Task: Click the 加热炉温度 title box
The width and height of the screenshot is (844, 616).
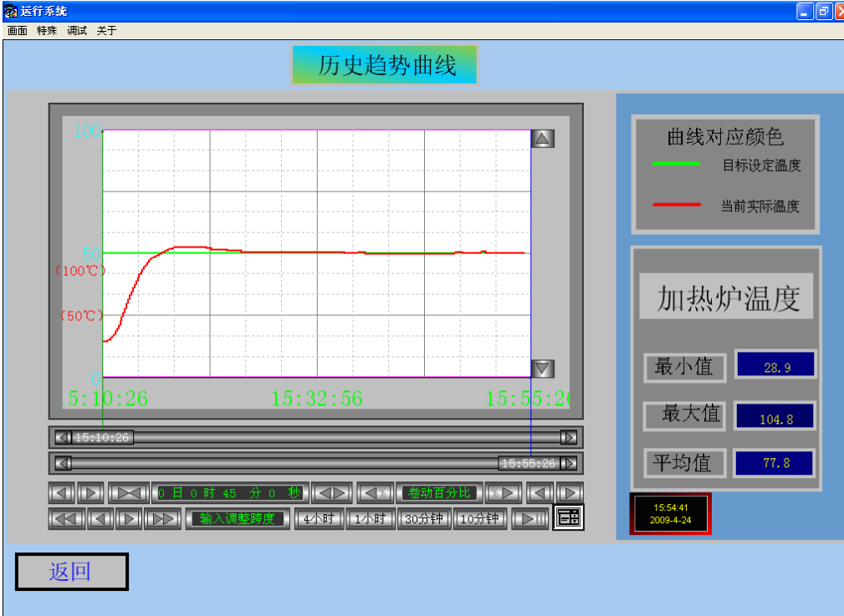Action: point(726,297)
